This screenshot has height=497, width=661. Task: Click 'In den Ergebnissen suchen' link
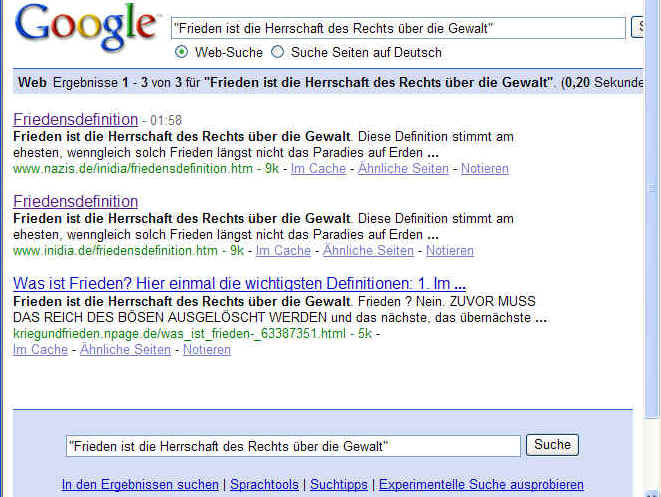click(x=140, y=484)
